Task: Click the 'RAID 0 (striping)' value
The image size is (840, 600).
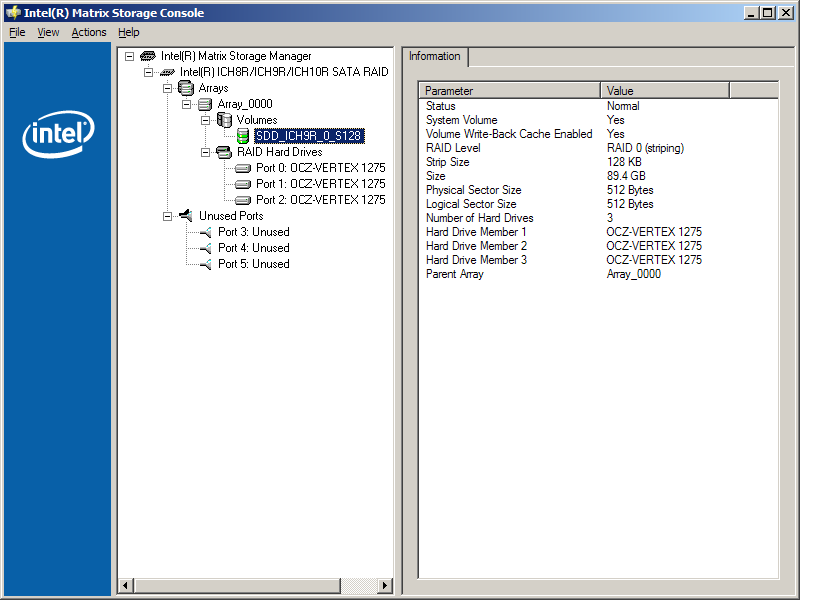Action: click(x=645, y=148)
